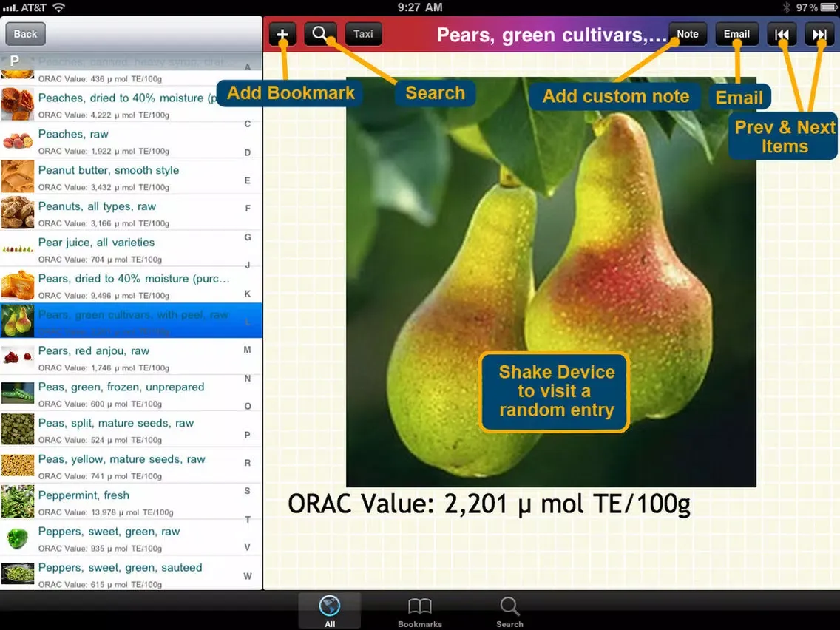Viewport: 840px width, 630px height.
Task: Select Pears, dried to 40% moisture
Action: 132,285
